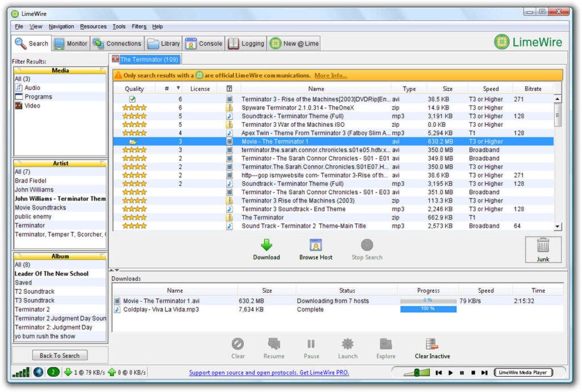The width and height of the screenshot is (582, 392).
Task: Open the Tools menu
Action: 119,26
